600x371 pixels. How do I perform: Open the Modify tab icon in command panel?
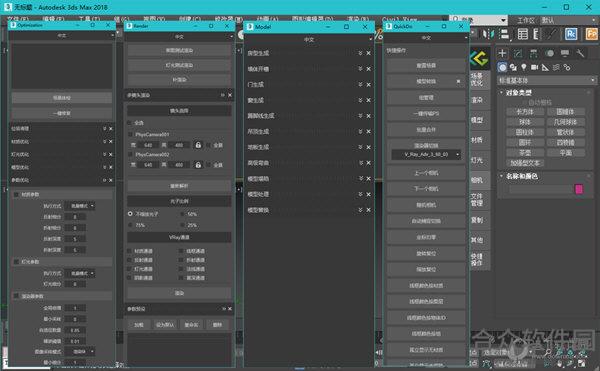(518, 53)
